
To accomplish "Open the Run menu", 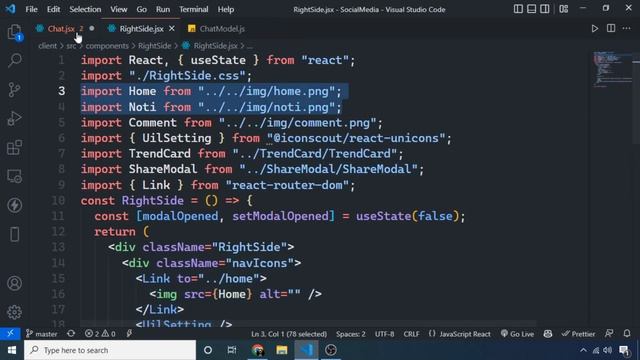I will pyautogui.click(x=162, y=9).
